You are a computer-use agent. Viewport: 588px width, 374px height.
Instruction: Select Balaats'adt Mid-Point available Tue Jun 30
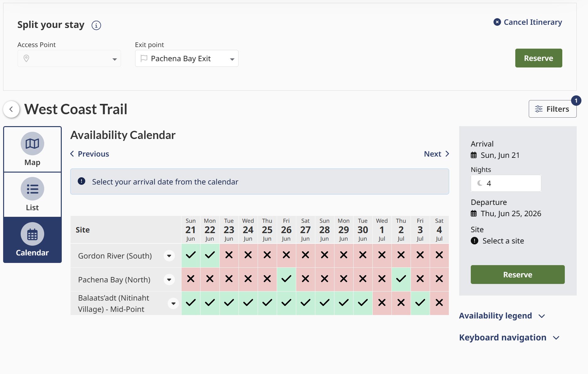tap(363, 303)
